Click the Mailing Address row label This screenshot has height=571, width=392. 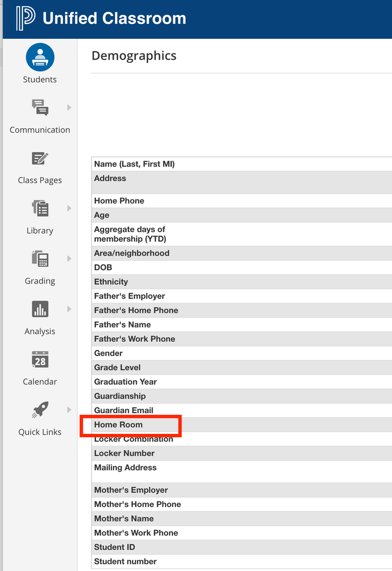[x=125, y=468]
